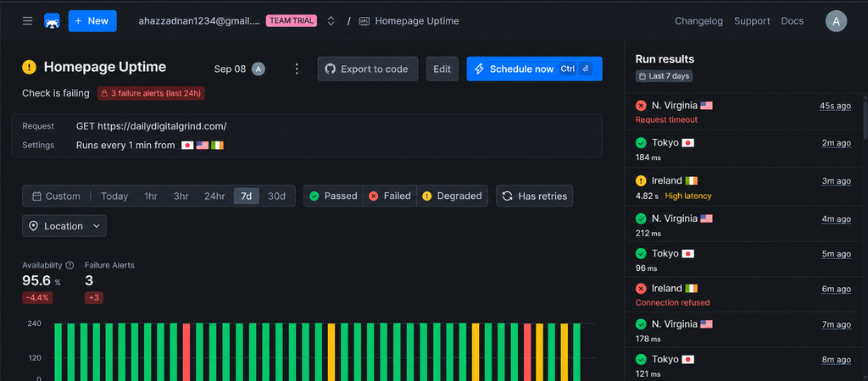Select the 1hr time range
Viewport: 868px width, 381px height.
151,196
